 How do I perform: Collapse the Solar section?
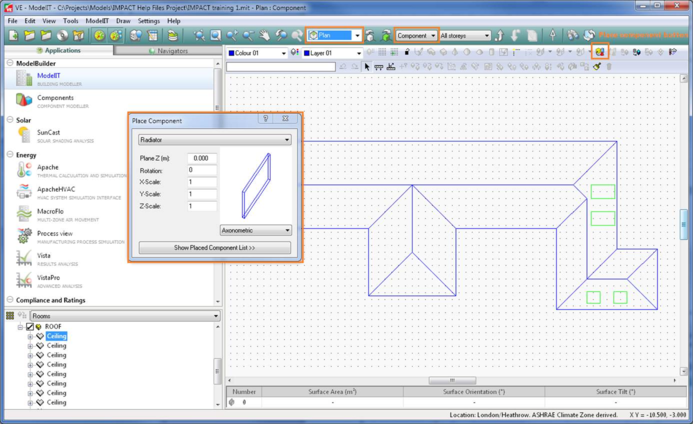(x=10, y=120)
